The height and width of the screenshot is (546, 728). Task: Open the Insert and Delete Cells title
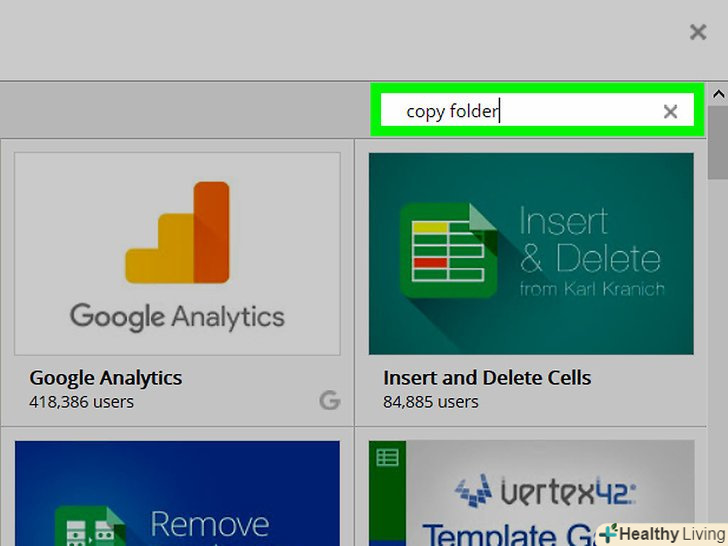coord(487,378)
